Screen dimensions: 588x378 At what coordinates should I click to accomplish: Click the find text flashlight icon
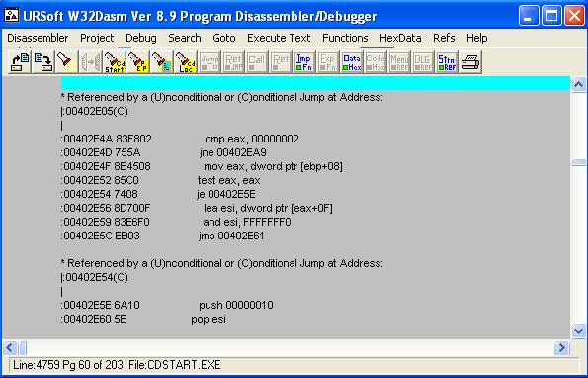[x=66, y=62]
